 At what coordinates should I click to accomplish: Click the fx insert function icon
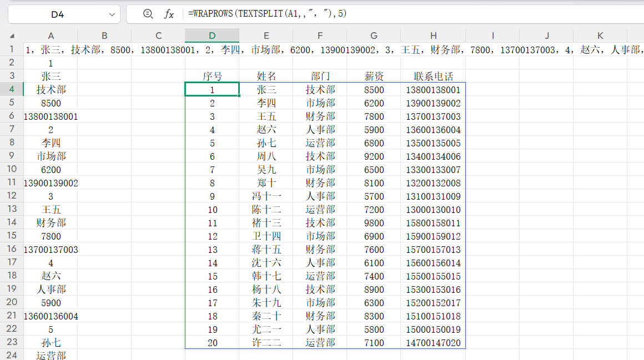[x=169, y=14]
